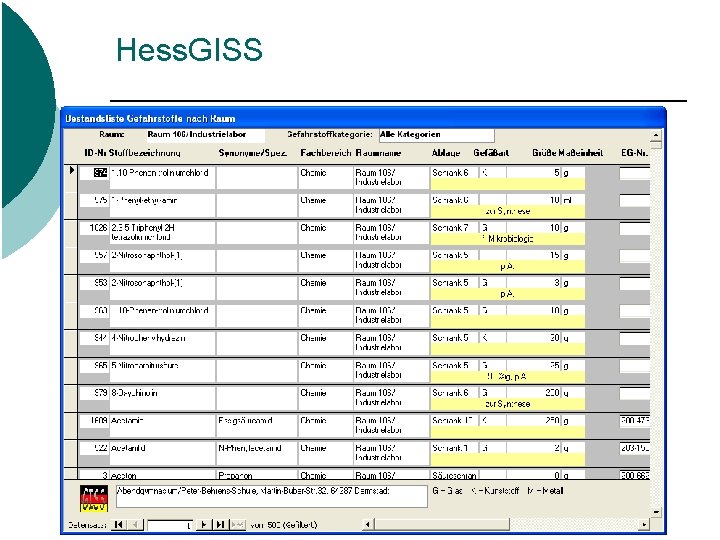
Task: Click 2-Nitrosonaphthol cell in row 953
Action: [x=162, y=288]
